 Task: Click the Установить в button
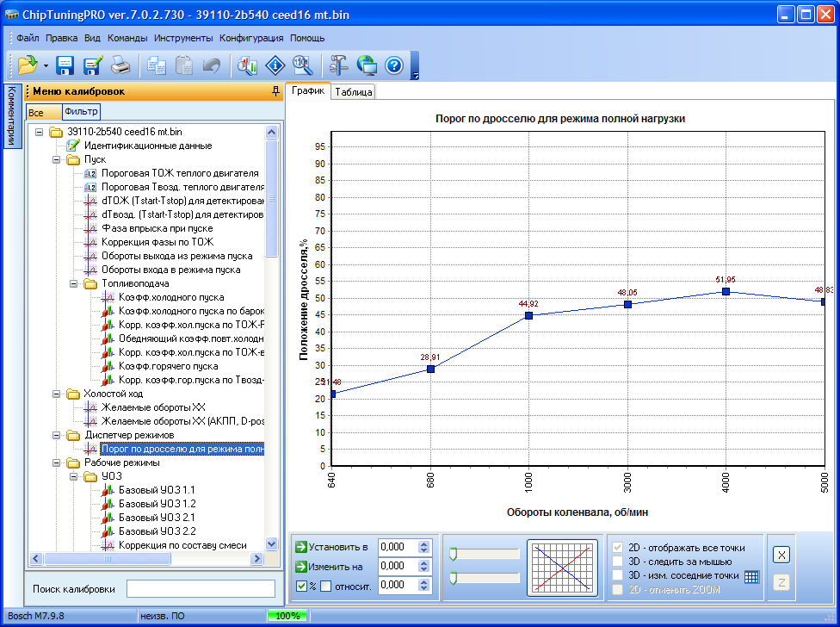pyautogui.click(x=331, y=547)
